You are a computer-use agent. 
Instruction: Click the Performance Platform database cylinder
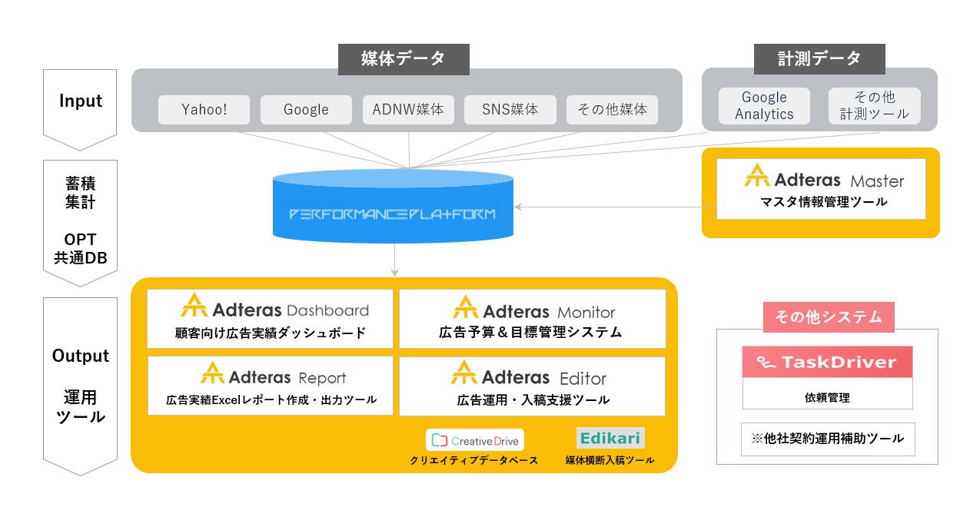pyautogui.click(x=394, y=206)
